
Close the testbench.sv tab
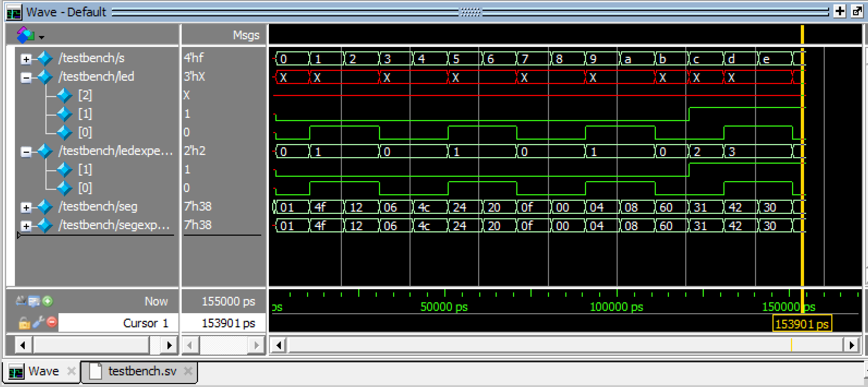click(188, 371)
